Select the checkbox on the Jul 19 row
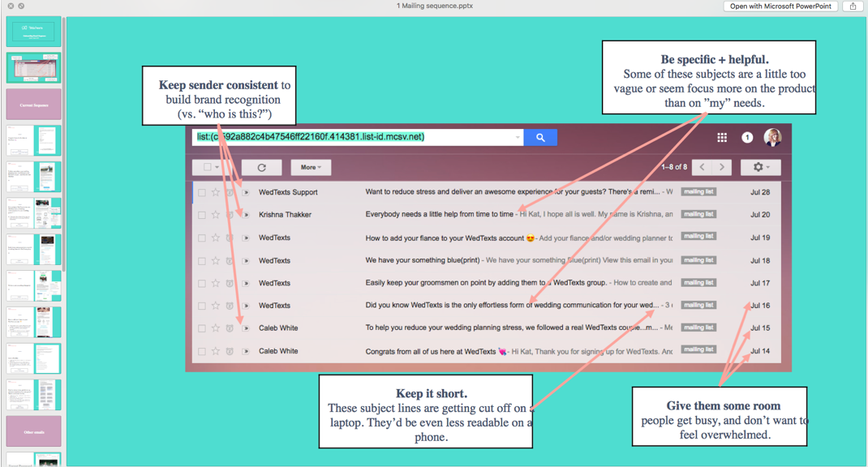The image size is (868, 467). point(201,238)
